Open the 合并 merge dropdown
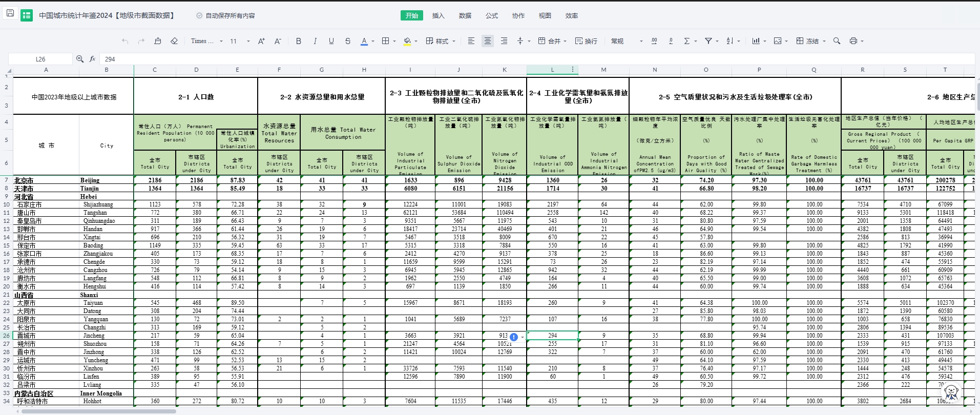 coord(552,41)
